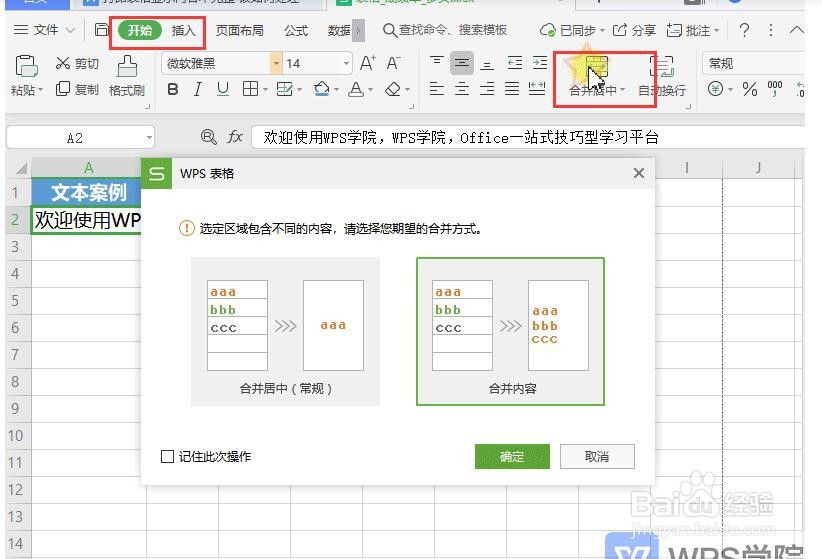Image resolution: width=822 pixels, height=559 pixels.
Task: Switch to the 页面布局 tab
Action: point(240,30)
